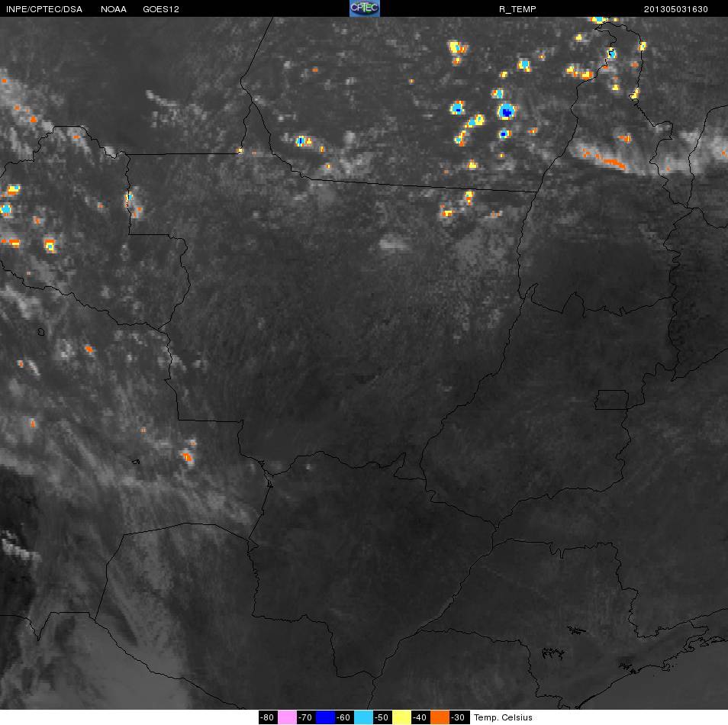This screenshot has width=728, height=725.
Task: Click the Temp. Celsius legend label
Action: tap(503, 717)
